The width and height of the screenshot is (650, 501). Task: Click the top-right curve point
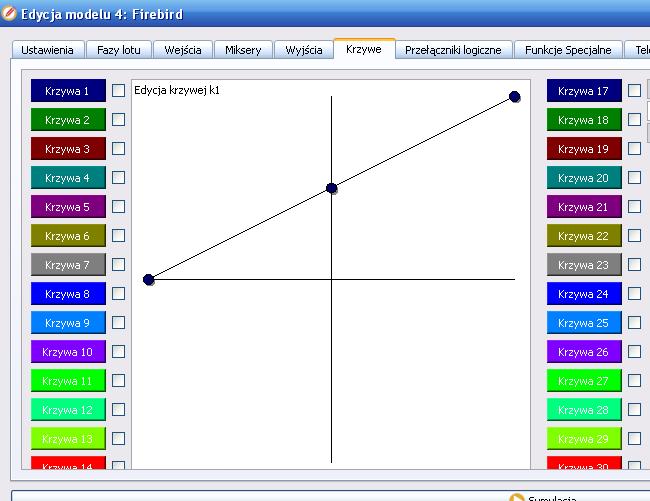[x=514, y=97]
